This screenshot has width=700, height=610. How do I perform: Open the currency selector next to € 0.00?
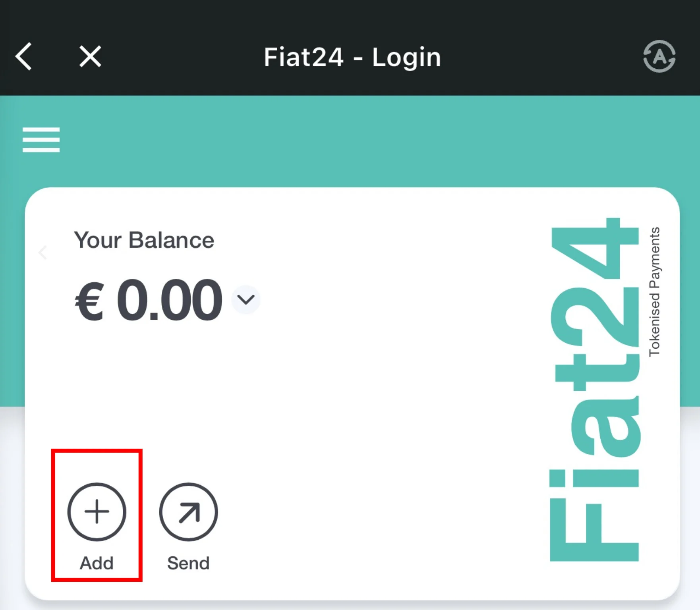pos(246,300)
